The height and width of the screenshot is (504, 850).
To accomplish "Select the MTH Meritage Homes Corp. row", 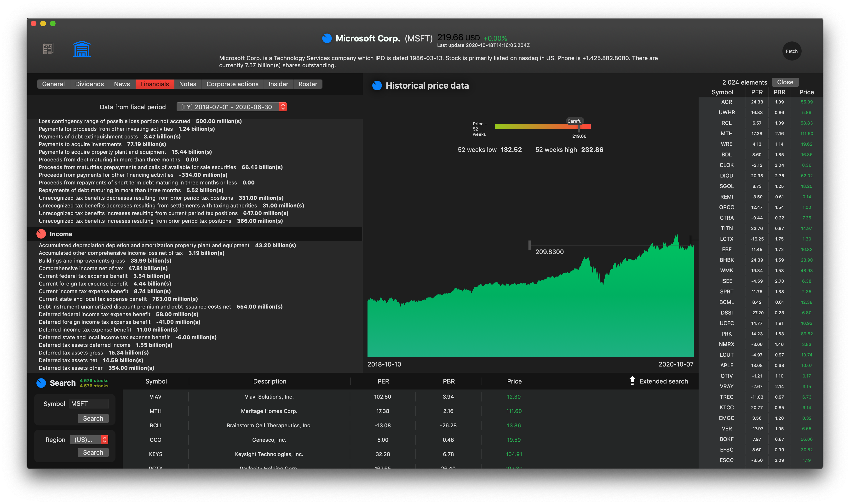I will pyautogui.click(x=410, y=411).
